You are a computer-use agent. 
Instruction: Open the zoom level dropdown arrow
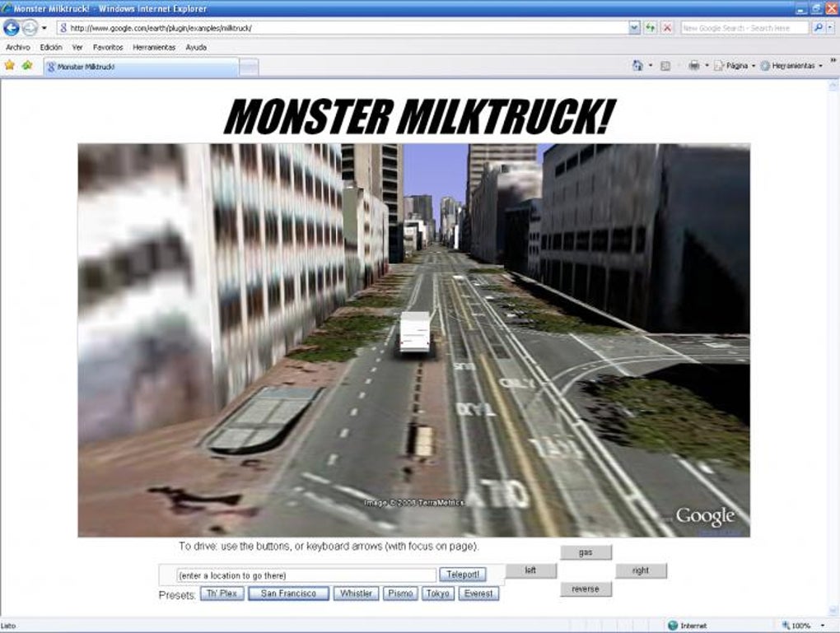pyautogui.click(x=823, y=626)
